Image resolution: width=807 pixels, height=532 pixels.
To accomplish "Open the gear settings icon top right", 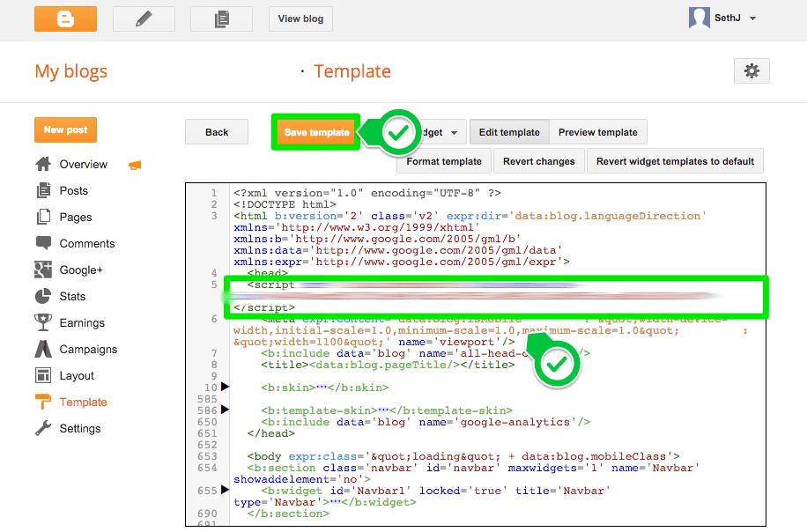I will [x=751, y=70].
